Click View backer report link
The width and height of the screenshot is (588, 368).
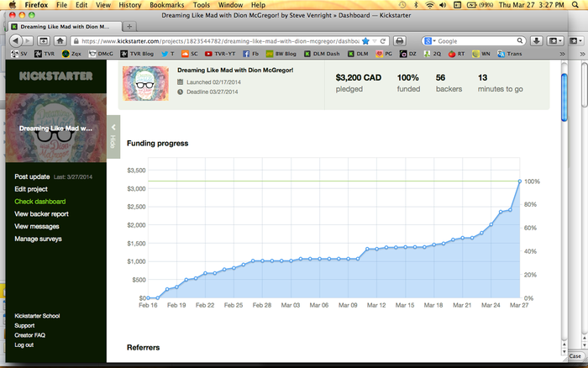coord(41,213)
